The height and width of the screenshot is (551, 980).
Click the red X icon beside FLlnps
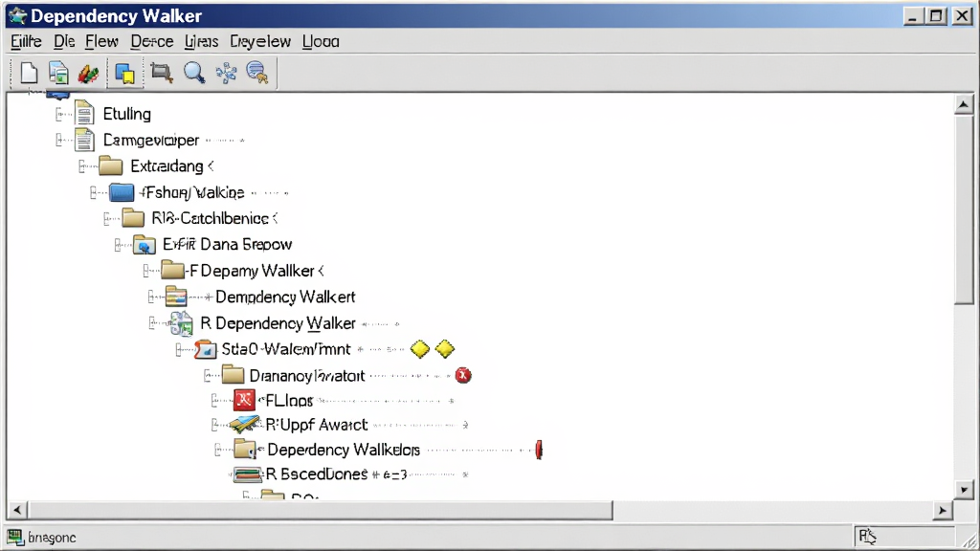[244, 400]
